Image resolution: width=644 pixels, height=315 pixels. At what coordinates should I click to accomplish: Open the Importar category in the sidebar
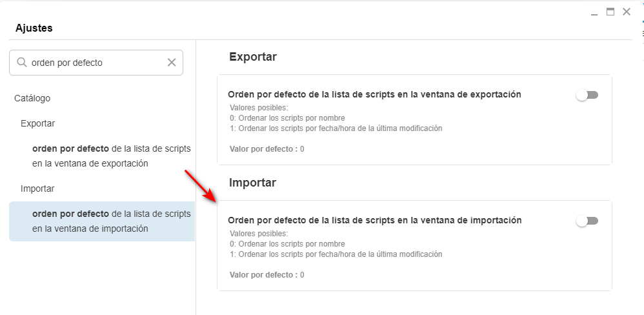point(37,188)
